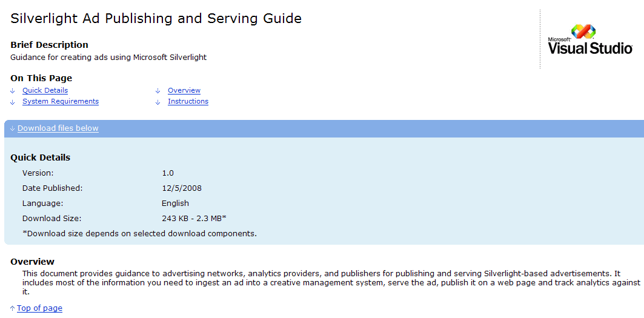Click the Brief Description heading

[49, 45]
